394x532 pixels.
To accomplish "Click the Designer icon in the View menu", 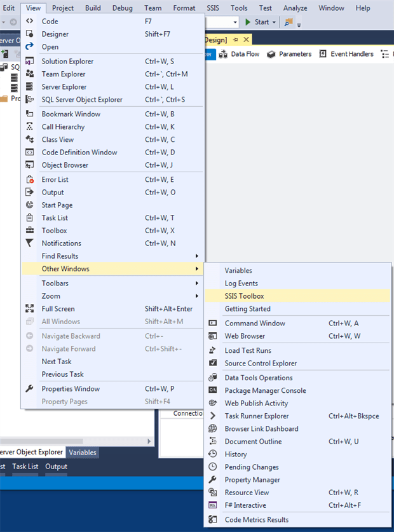I will click(x=29, y=34).
